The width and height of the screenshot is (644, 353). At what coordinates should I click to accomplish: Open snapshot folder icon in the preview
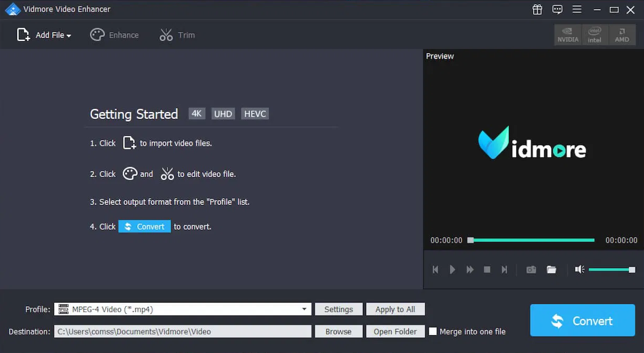[551, 270]
